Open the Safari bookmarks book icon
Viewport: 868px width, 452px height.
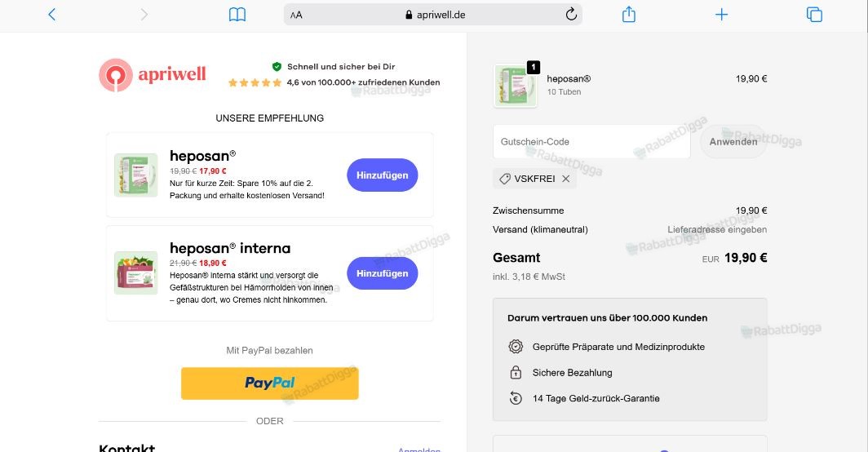point(237,15)
